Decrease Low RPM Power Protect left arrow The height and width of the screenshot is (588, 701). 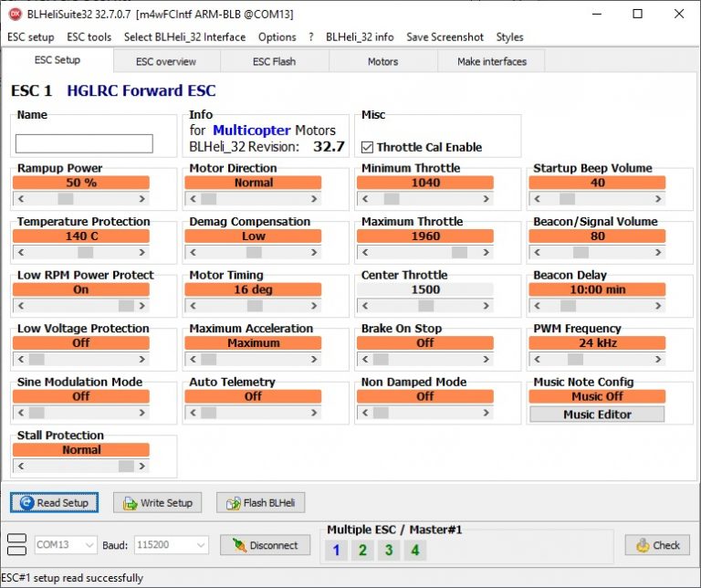tap(21, 305)
